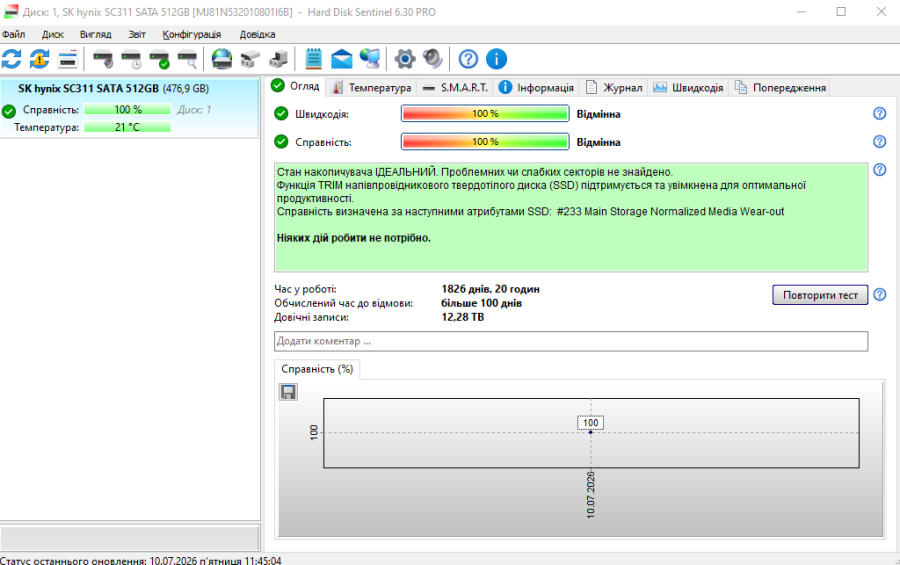Click the 10.07.2026 date label on the chart

point(591,495)
